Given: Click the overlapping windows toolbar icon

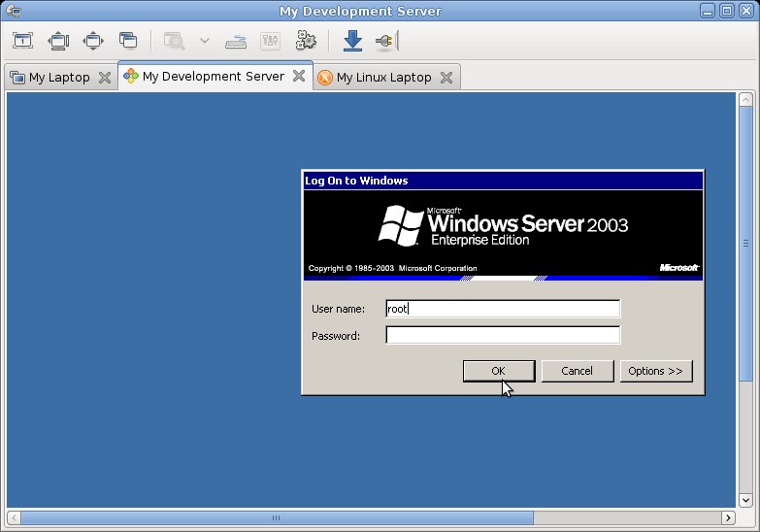Looking at the screenshot, I should click(x=128, y=41).
